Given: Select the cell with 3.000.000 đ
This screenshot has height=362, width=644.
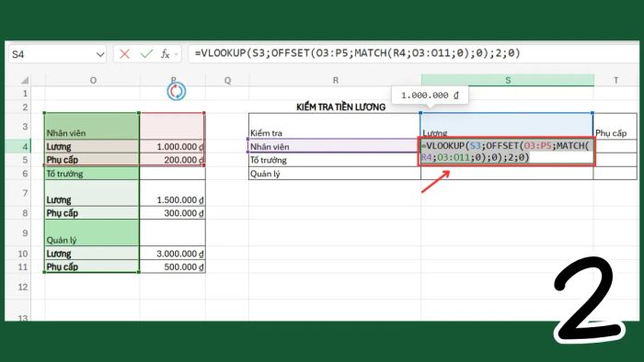Looking at the screenshot, I should point(173,254).
